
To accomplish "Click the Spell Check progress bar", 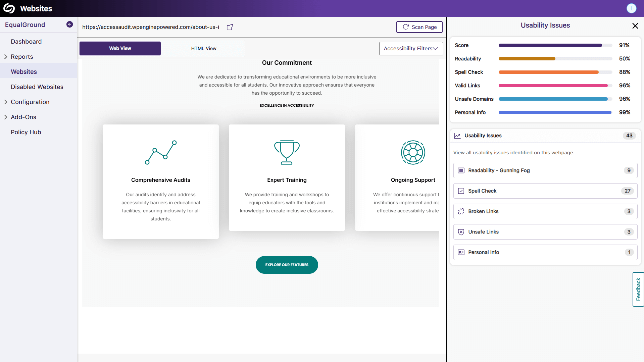I will tap(555, 72).
